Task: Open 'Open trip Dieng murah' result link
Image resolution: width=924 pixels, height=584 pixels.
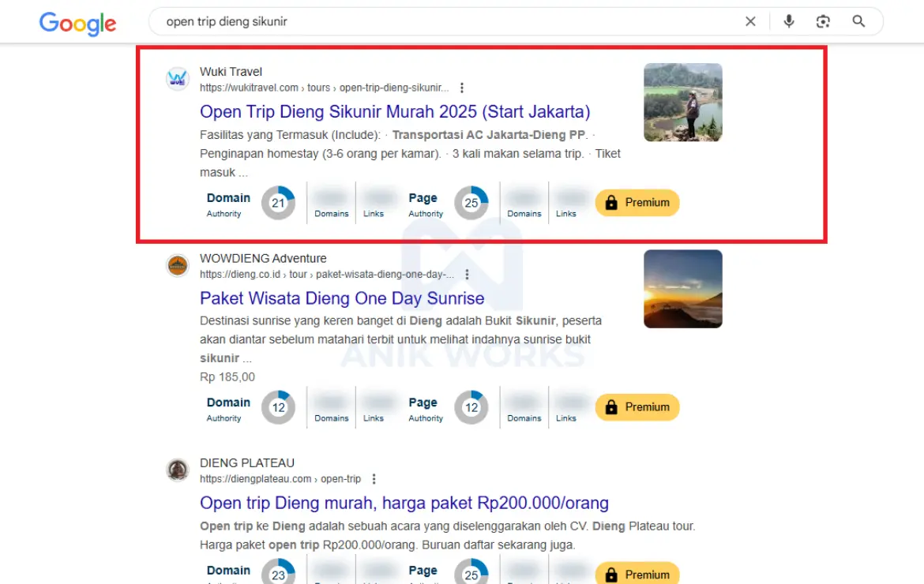Action: pos(404,503)
